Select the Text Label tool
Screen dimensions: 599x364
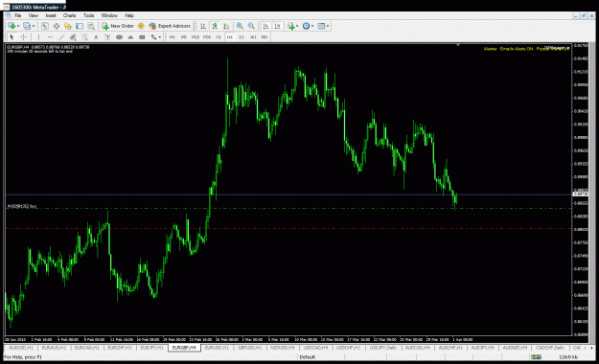pyautogui.click(x=107, y=37)
